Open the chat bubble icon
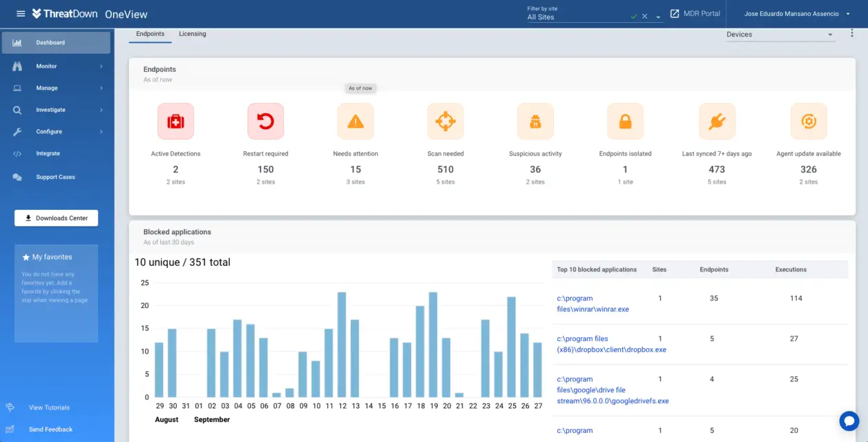This screenshot has width=868, height=442. click(x=849, y=421)
